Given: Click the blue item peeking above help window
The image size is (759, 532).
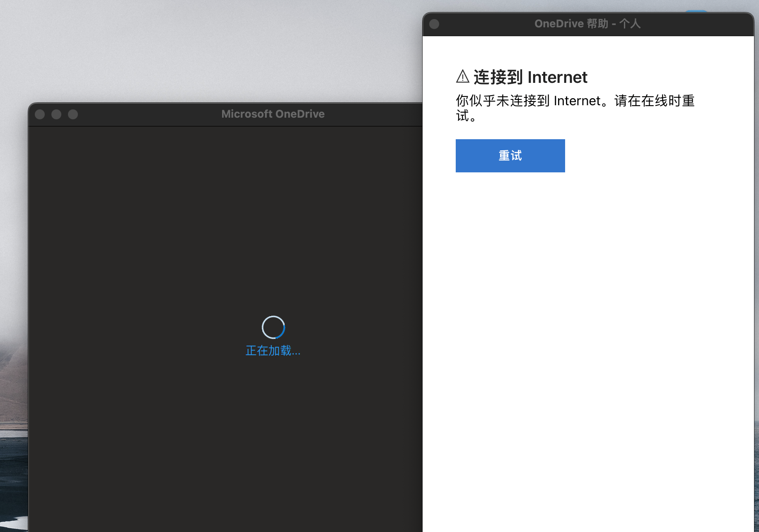Looking at the screenshot, I should pyautogui.click(x=696, y=11).
